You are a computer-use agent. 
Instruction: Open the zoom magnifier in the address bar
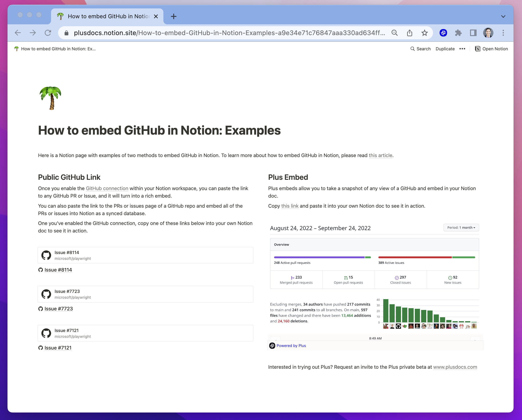394,33
